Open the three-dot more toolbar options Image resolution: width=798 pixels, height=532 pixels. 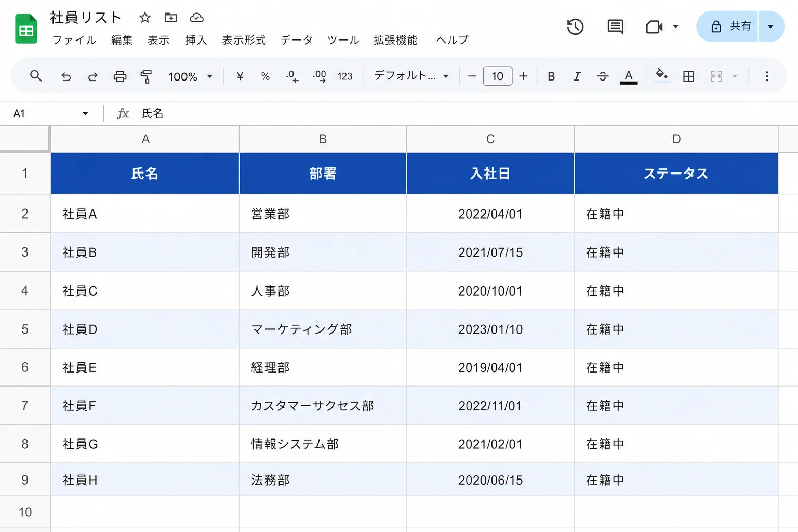coord(767,76)
